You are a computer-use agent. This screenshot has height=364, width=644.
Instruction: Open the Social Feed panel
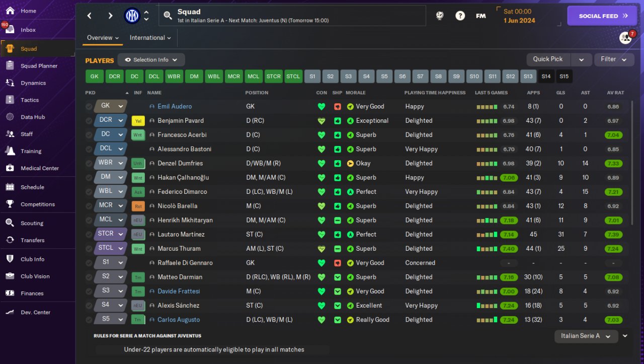click(602, 16)
